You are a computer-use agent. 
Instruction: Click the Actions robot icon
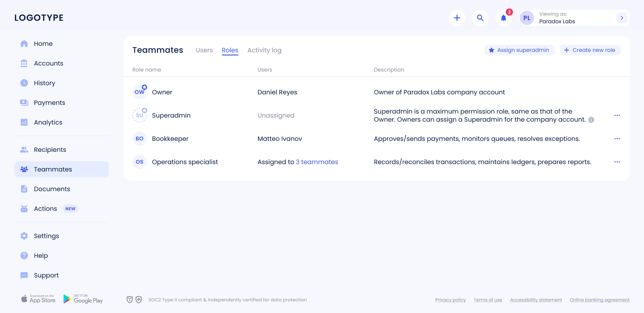[24, 208]
